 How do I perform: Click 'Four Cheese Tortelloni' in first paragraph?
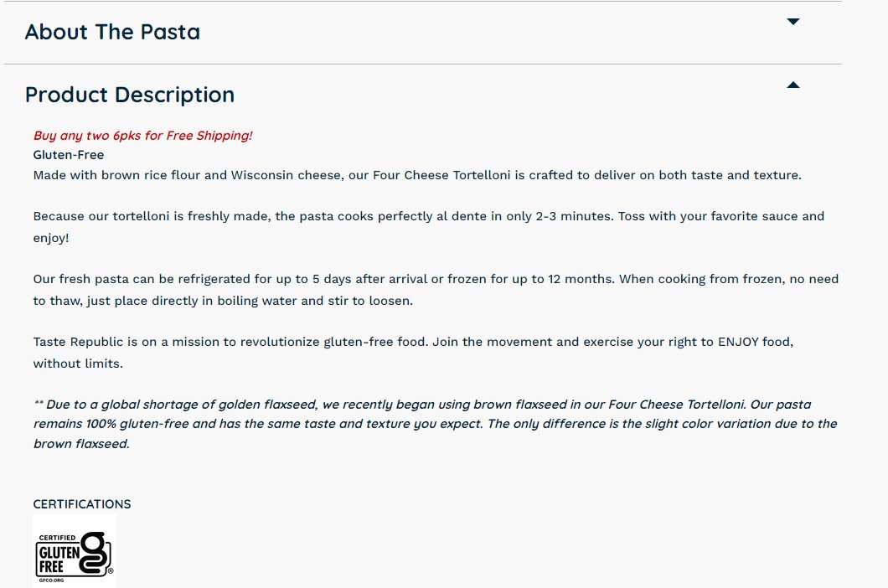click(441, 175)
